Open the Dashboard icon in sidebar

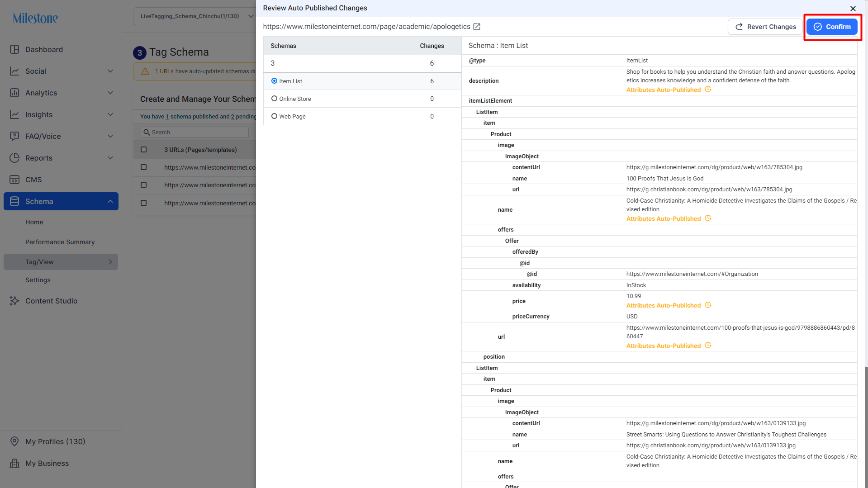pyautogui.click(x=14, y=49)
